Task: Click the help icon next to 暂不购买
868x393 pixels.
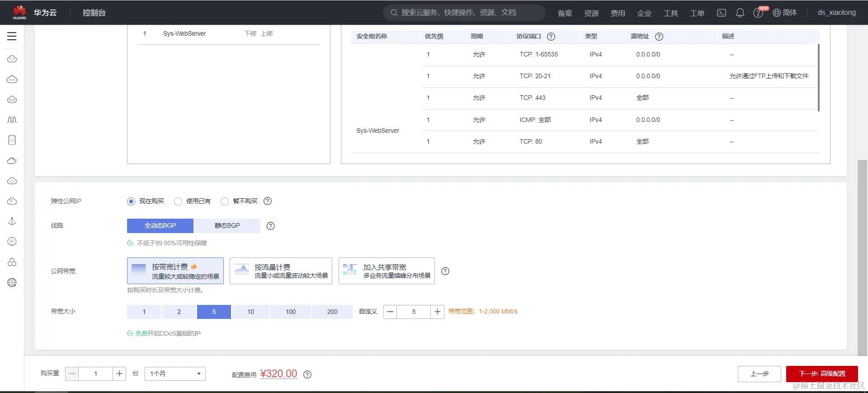Action: (268, 201)
